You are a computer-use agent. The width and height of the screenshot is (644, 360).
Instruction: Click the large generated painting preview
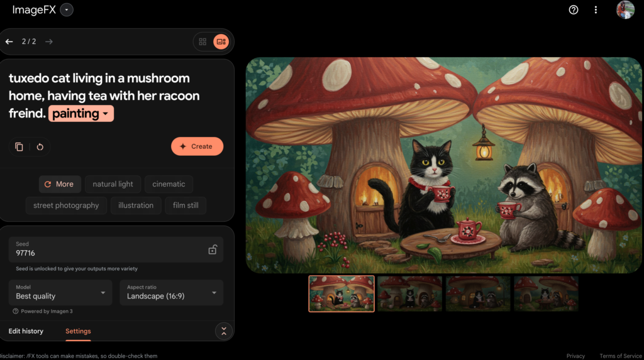(443, 165)
